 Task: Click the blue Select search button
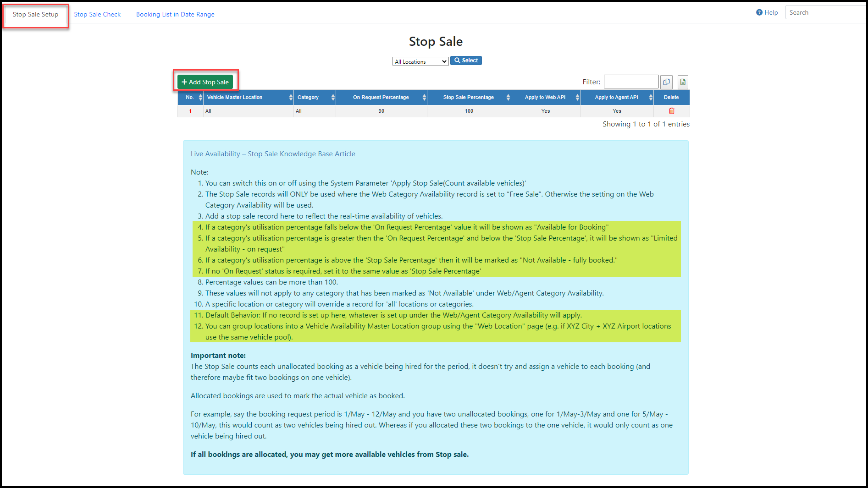click(x=466, y=60)
